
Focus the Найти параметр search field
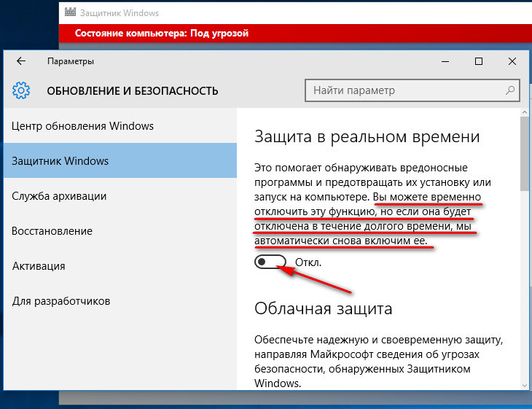[404, 90]
